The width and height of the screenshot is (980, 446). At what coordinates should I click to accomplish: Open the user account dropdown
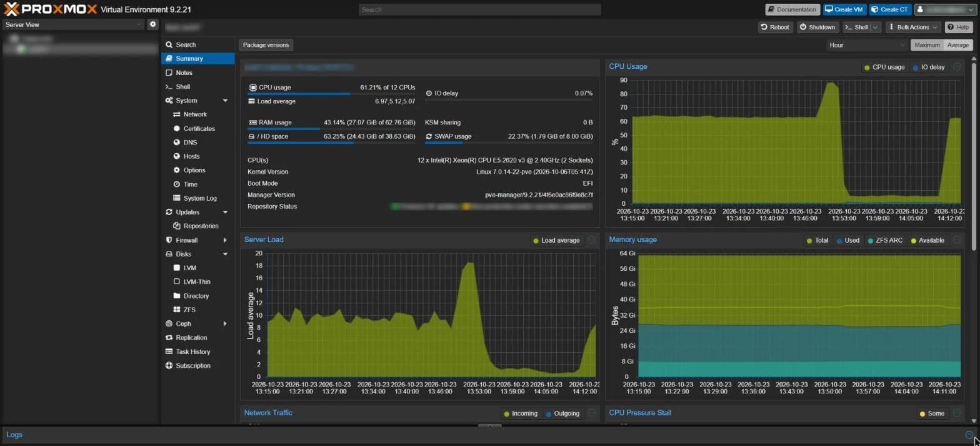tap(945, 9)
